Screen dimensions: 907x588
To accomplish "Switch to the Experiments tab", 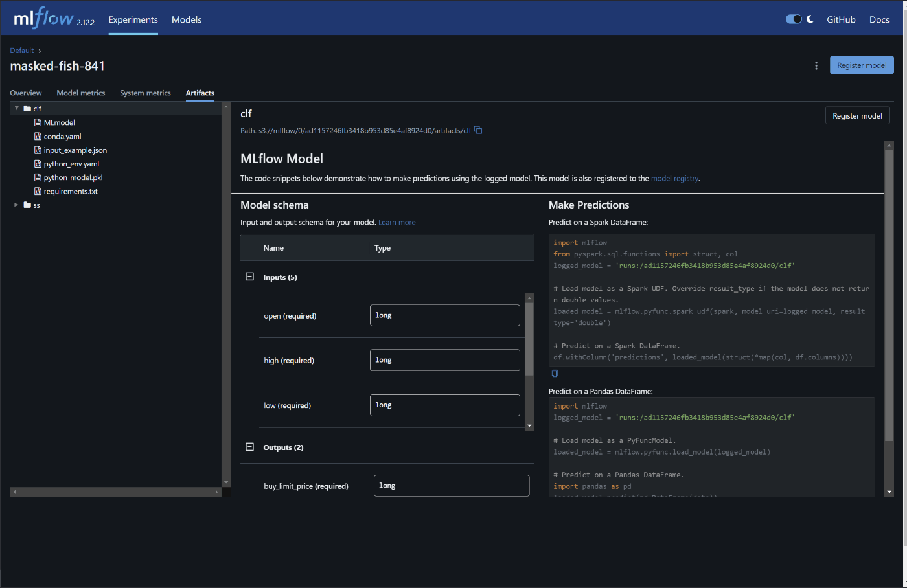I will pos(133,19).
